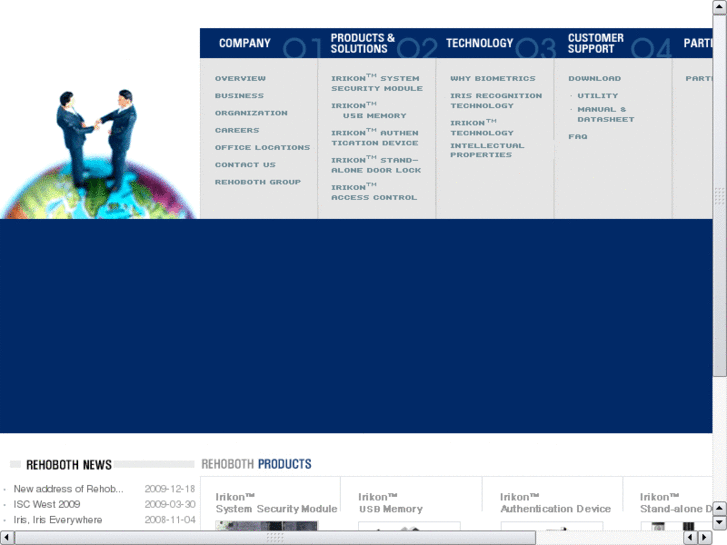Open the Irikon System Security Module product card
The width and height of the screenshot is (727, 545).
pos(276,503)
